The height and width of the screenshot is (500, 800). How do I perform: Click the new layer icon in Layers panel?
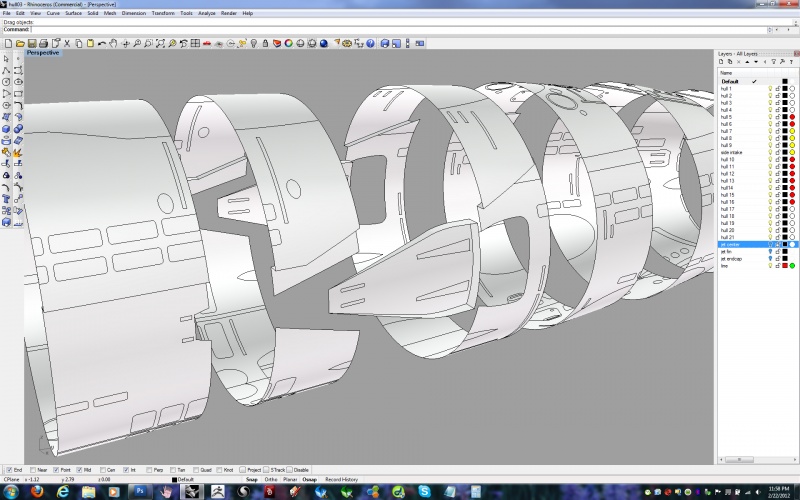click(x=721, y=62)
